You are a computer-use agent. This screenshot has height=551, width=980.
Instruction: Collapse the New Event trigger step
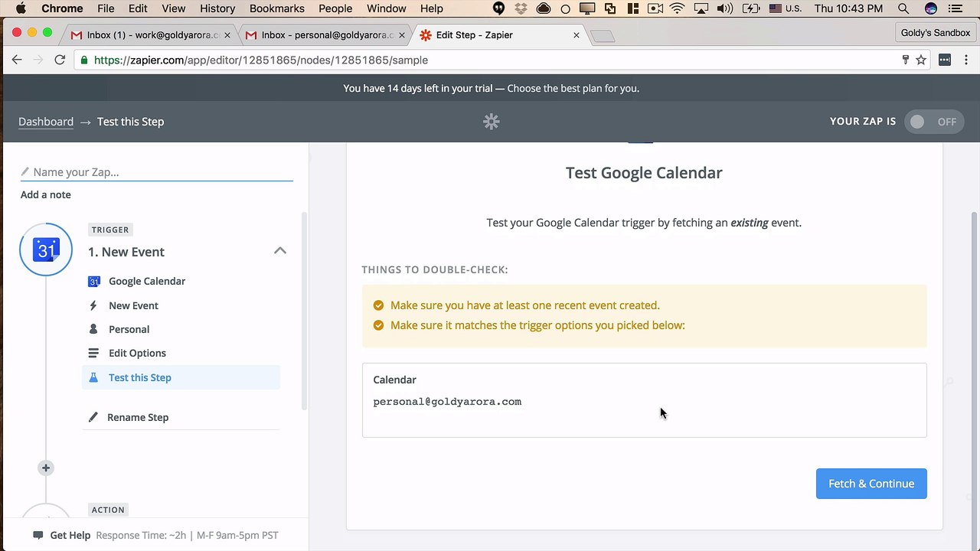280,250
